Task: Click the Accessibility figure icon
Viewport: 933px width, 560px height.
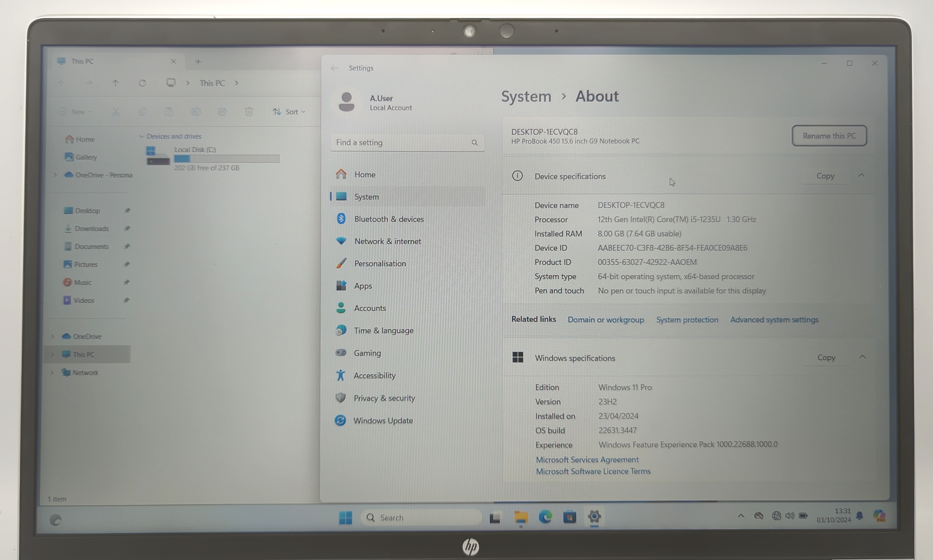Action: click(x=341, y=375)
